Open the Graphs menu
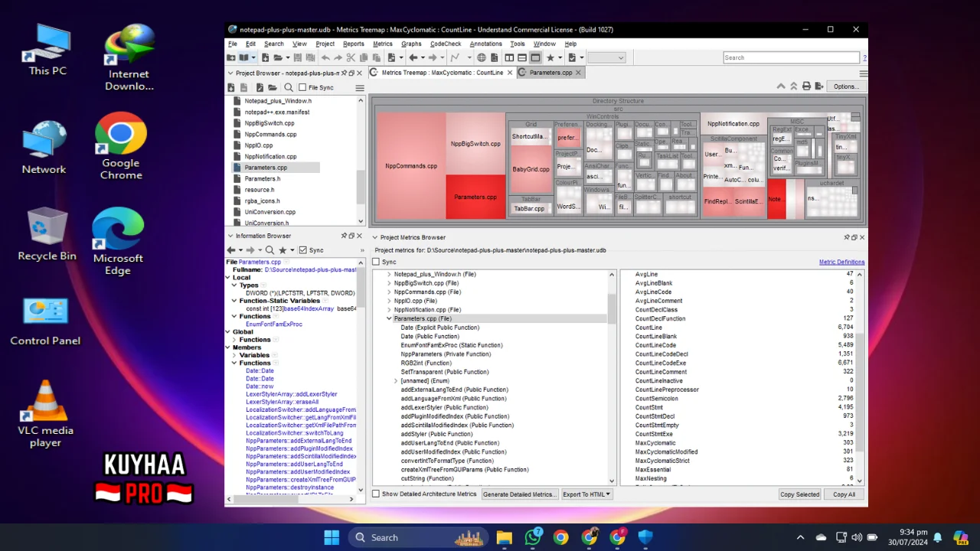980x551 pixels. point(411,44)
